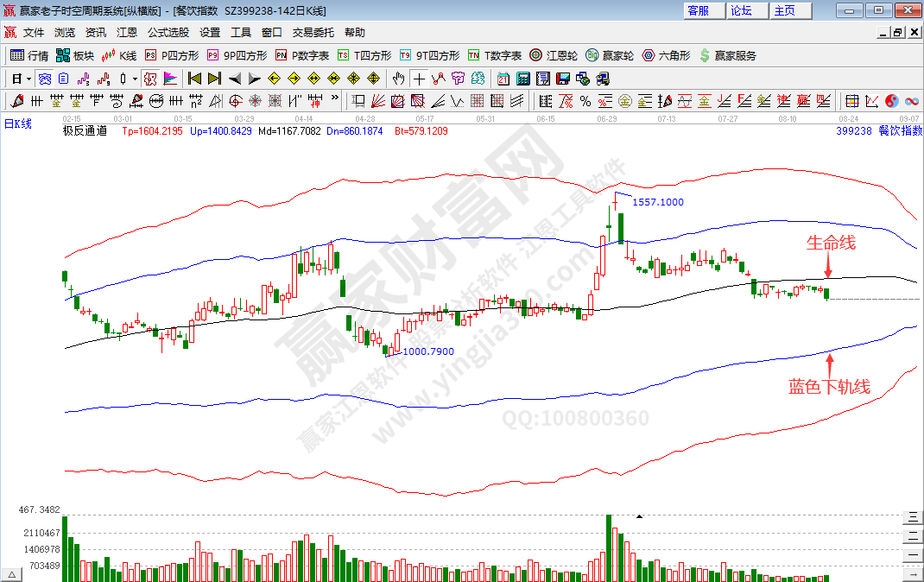924x582 pixels.
Task: Click the blue infinity symbol icon
Action: click(x=911, y=101)
